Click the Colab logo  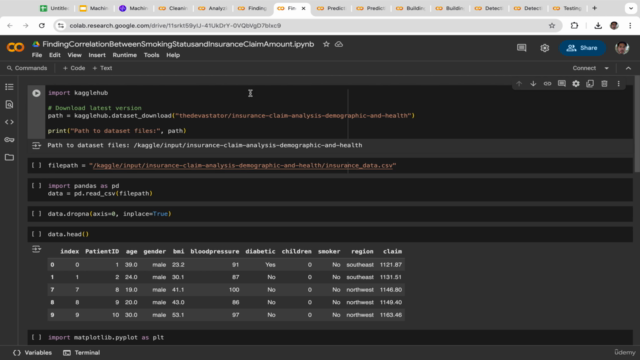16,47
